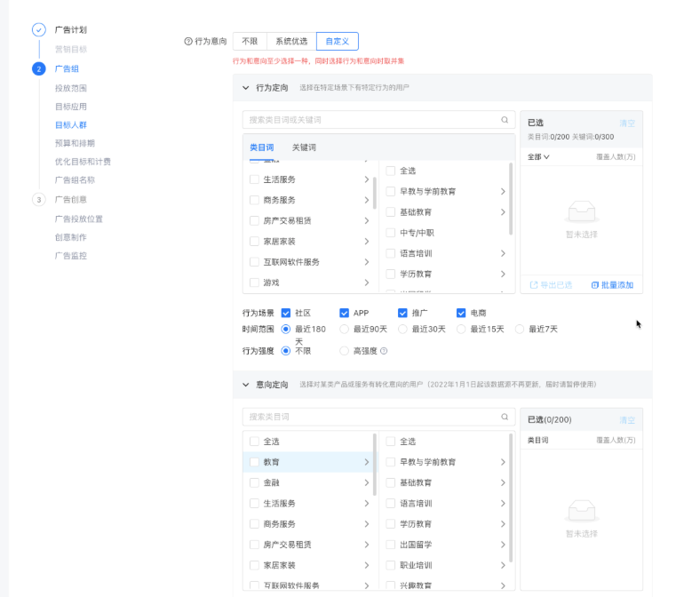
Task: Select the 系统优选 option tab
Action: (x=290, y=41)
